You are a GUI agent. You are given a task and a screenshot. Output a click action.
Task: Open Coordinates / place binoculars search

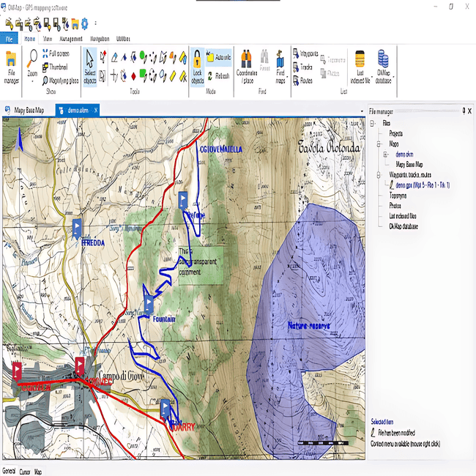[x=247, y=67]
